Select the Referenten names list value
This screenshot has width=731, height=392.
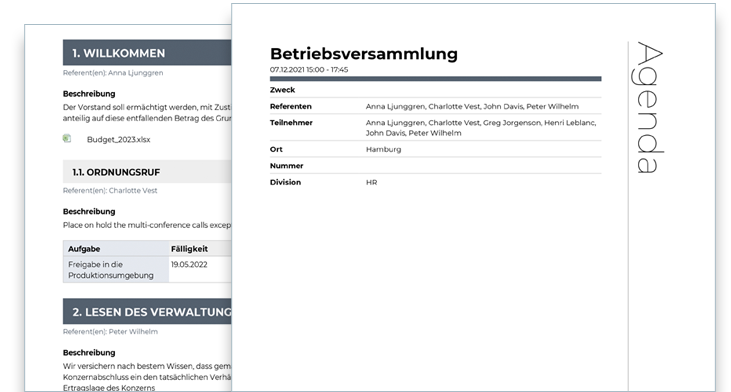pos(472,106)
